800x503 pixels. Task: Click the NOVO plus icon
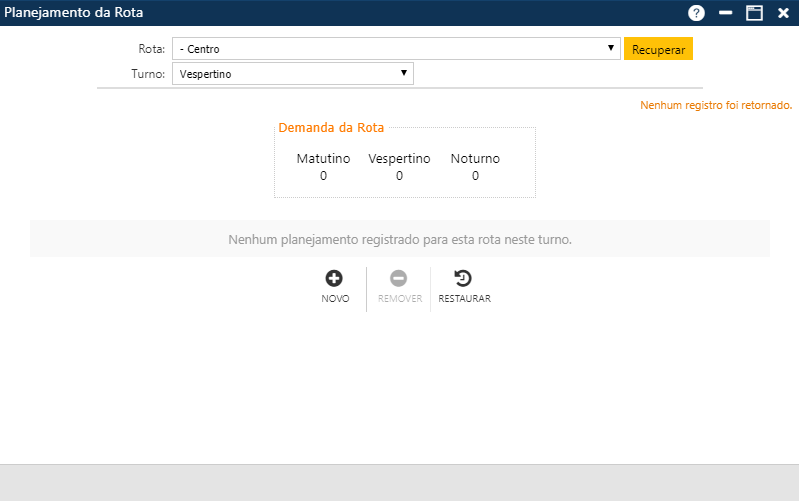(334, 279)
